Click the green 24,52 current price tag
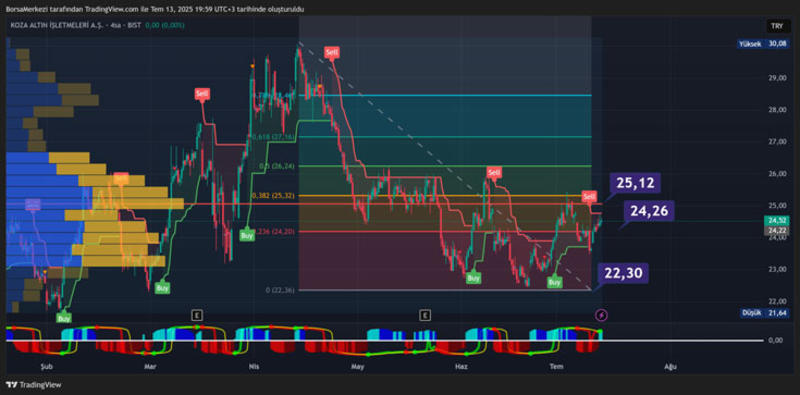The width and height of the screenshot is (800, 395). [777, 220]
